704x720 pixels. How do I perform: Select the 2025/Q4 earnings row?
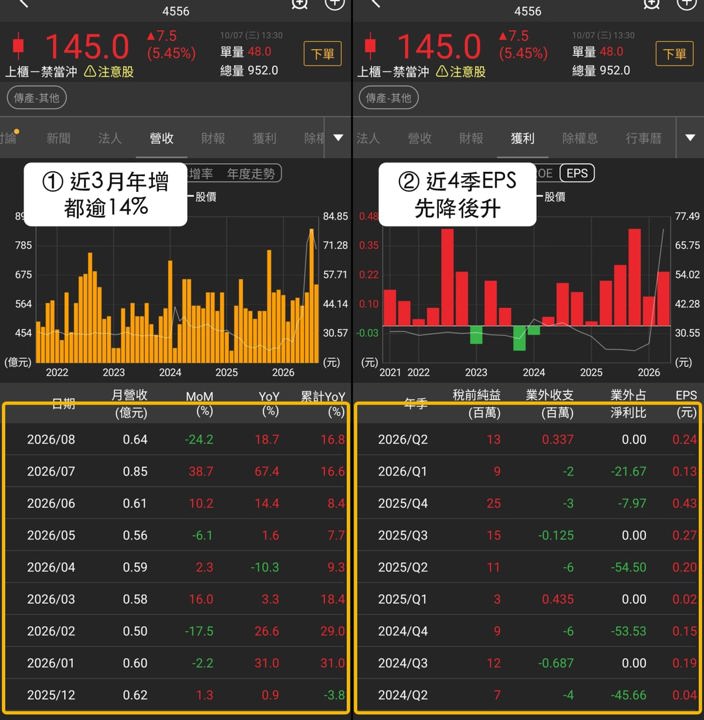(529, 503)
